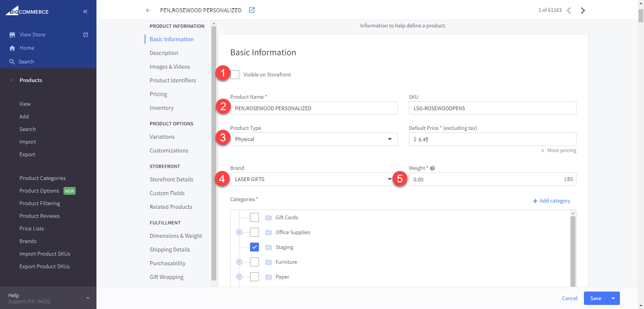Toggle Visible on Storefront checkbox
The image size is (644, 309).
235,75
